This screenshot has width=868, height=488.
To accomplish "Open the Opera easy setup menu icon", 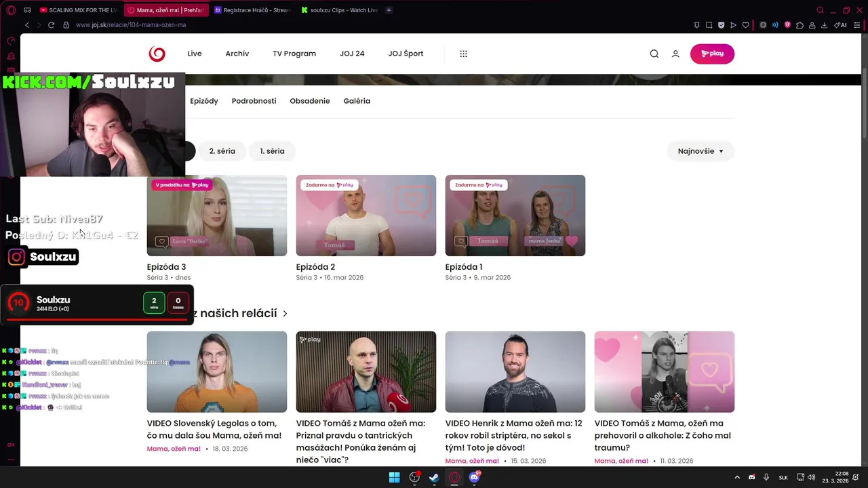I will pyautogui.click(x=856, y=25).
